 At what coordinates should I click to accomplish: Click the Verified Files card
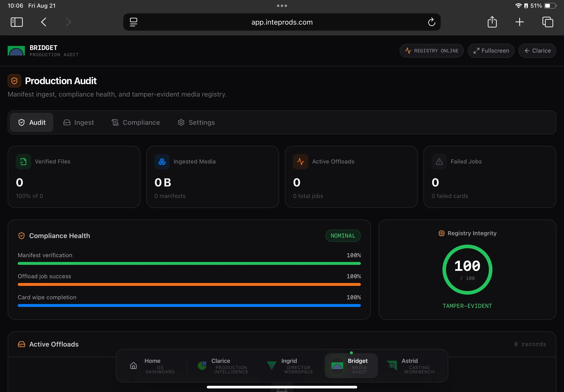pyautogui.click(x=74, y=177)
